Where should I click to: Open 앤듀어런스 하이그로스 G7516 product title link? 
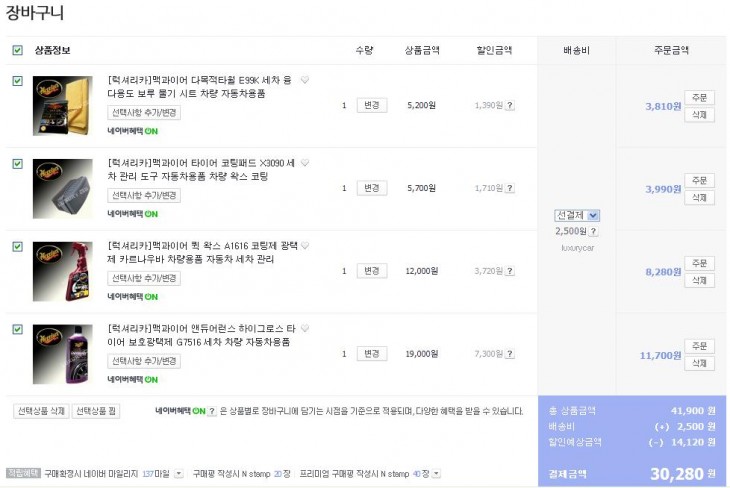[x=202, y=335]
